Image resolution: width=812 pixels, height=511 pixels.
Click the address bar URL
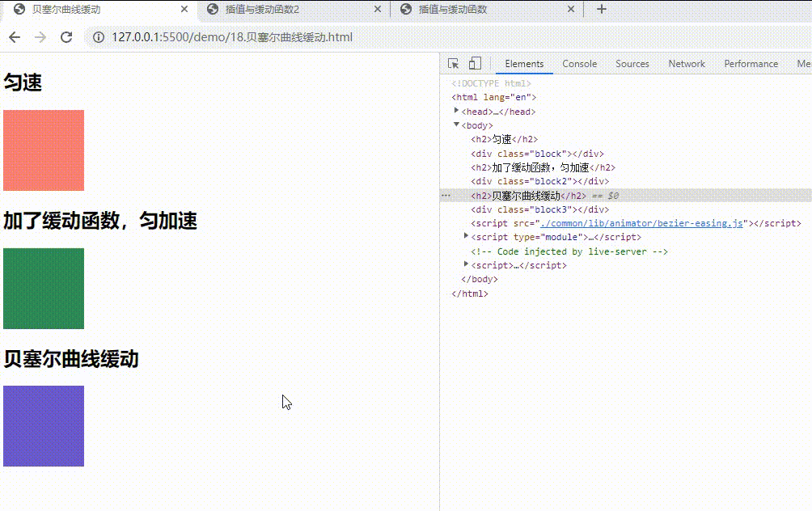pos(232,37)
